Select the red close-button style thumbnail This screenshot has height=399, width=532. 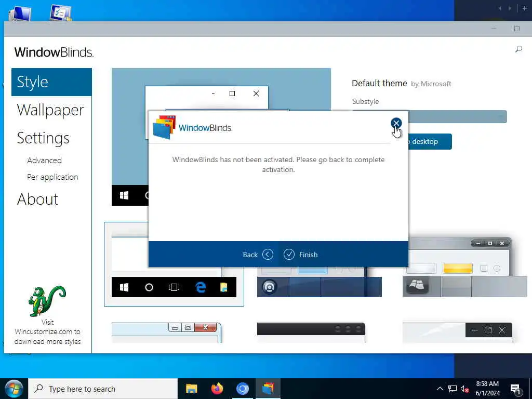click(167, 332)
